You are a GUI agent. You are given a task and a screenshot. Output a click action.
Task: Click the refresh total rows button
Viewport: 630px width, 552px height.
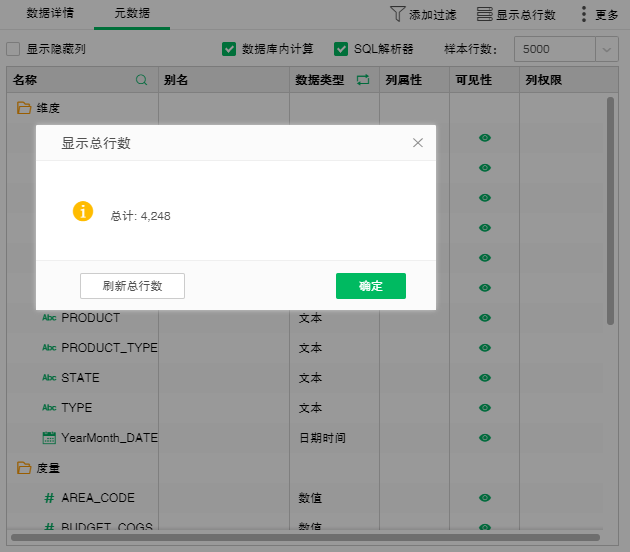(x=132, y=286)
